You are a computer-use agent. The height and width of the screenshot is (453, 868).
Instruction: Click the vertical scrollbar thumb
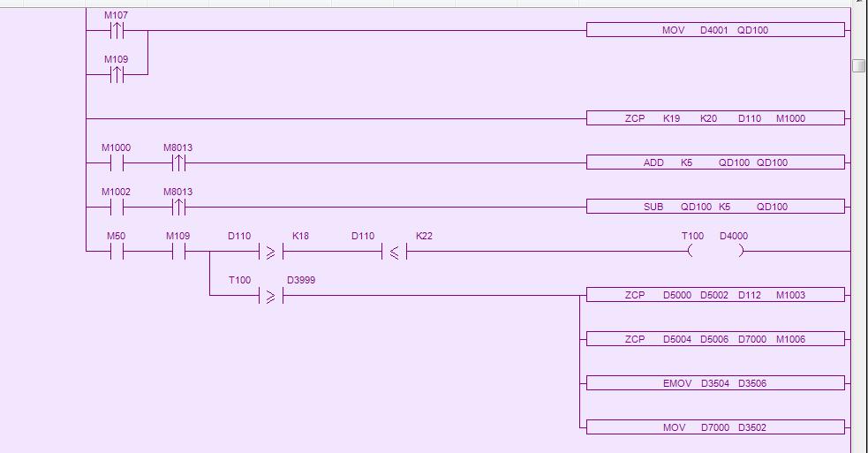(859, 66)
